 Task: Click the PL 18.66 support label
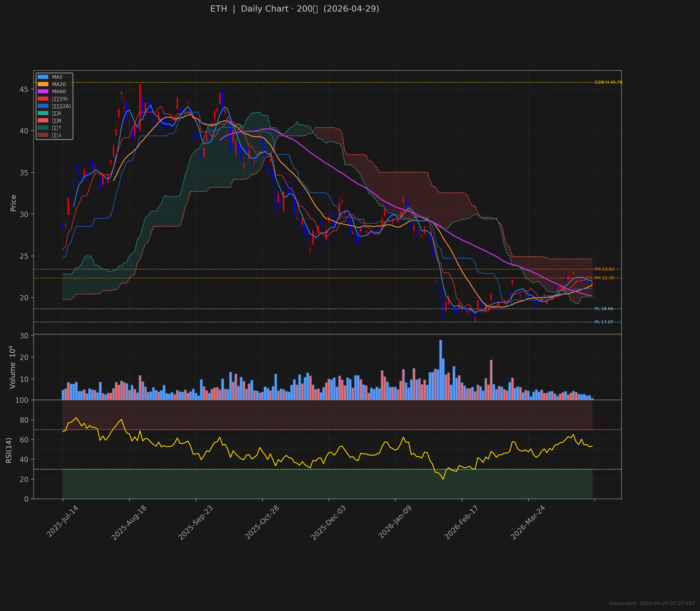604,309
